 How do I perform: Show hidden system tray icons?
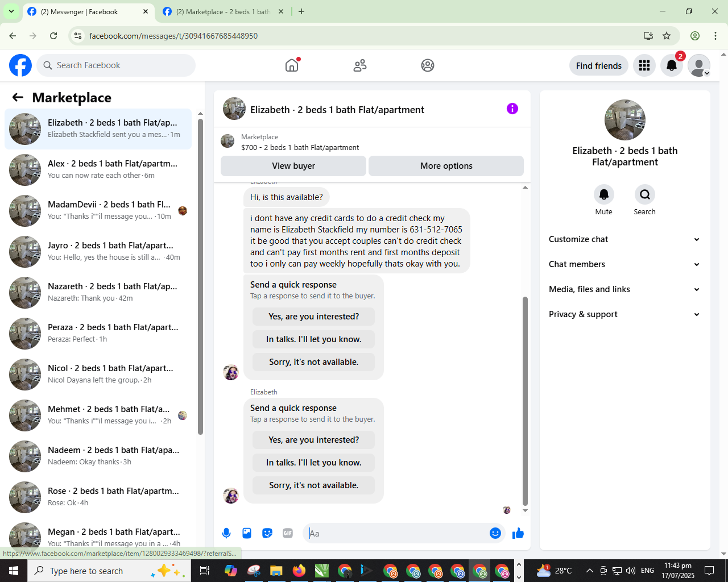click(590, 571)
